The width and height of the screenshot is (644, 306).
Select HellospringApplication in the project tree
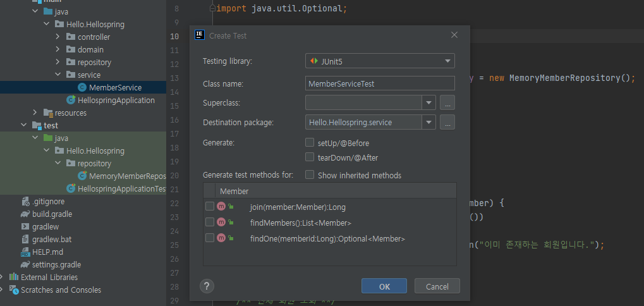pyautogui.click(x=116, y=101)
